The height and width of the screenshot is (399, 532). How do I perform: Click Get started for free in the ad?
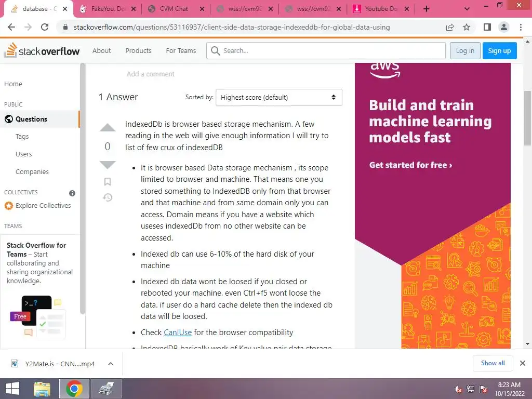point(410,165)
